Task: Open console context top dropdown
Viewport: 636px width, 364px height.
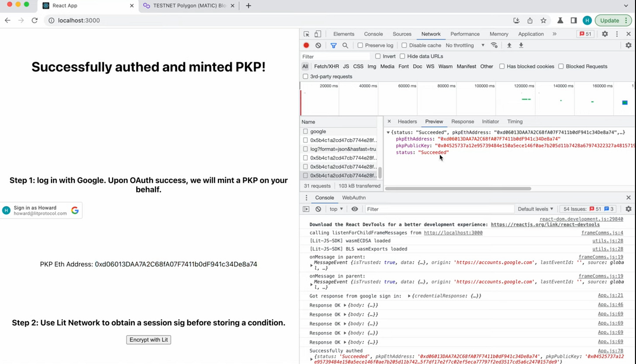Action: pos(336,209)
